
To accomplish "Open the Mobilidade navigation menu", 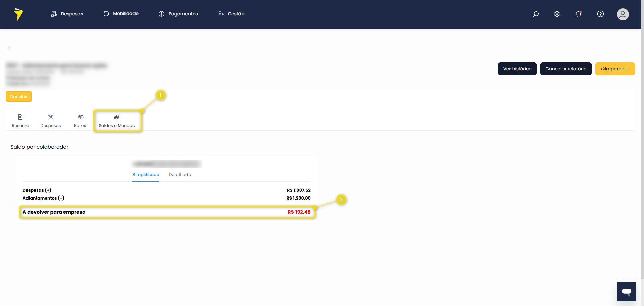I will [121, 14].
